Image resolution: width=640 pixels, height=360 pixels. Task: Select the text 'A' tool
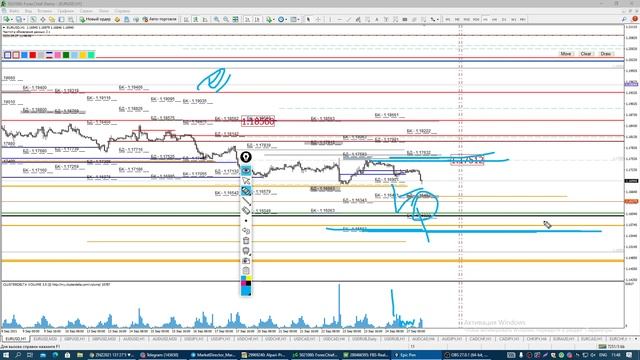click(x=377, y=19)
